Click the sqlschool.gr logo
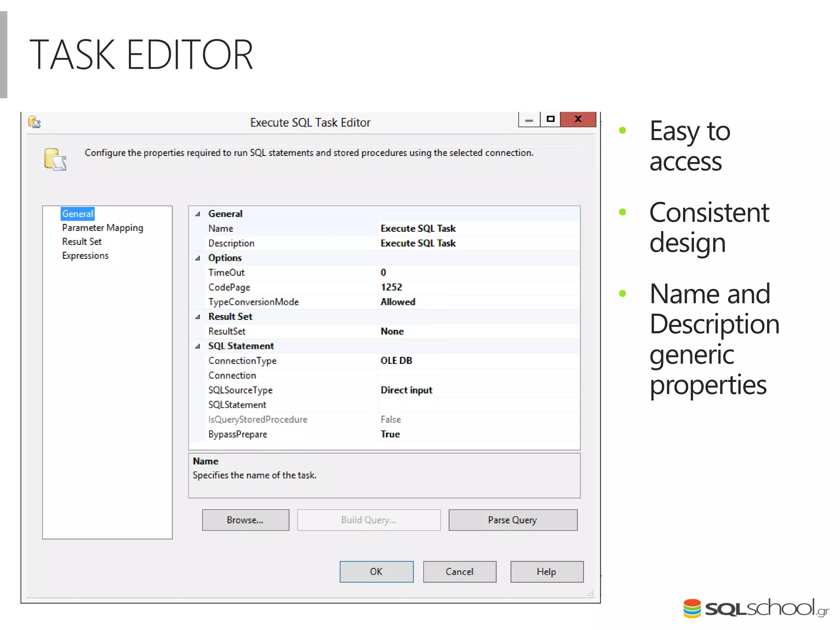840x630 pixels. pyautogui.click(x=756, y=608)
